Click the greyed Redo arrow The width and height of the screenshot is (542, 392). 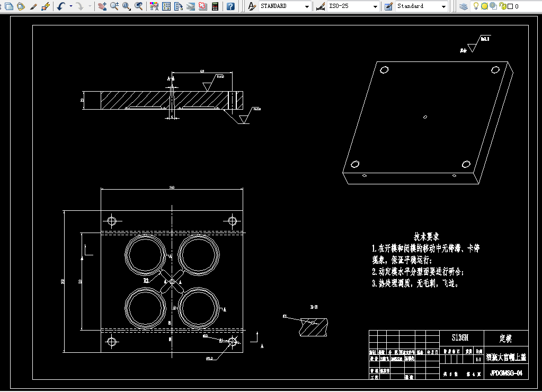(x=80, y=6)
